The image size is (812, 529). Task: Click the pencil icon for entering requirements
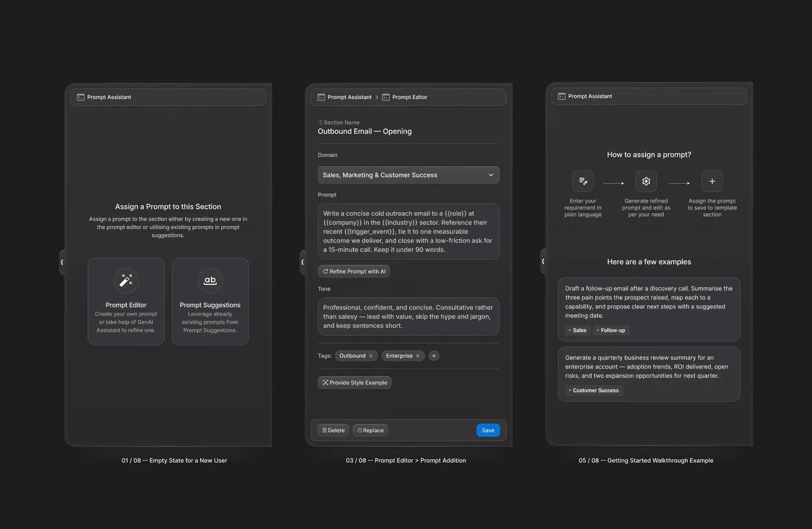click(x=583, y=181)
